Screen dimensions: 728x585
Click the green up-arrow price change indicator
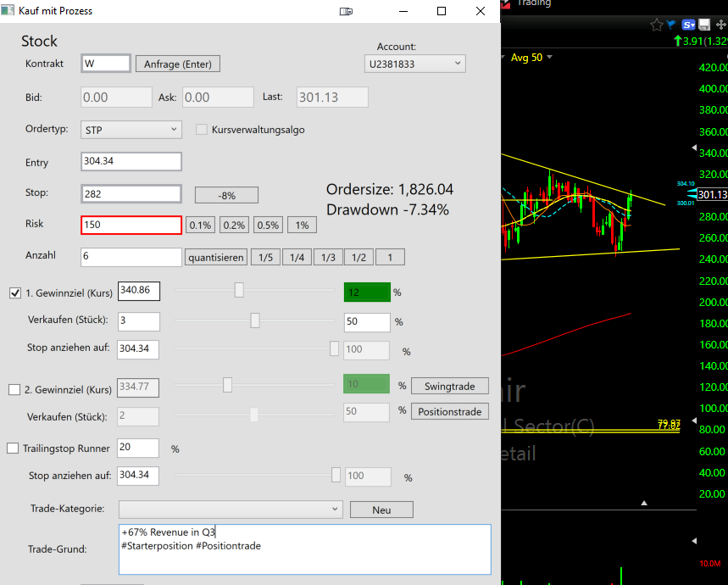(678, 41)
